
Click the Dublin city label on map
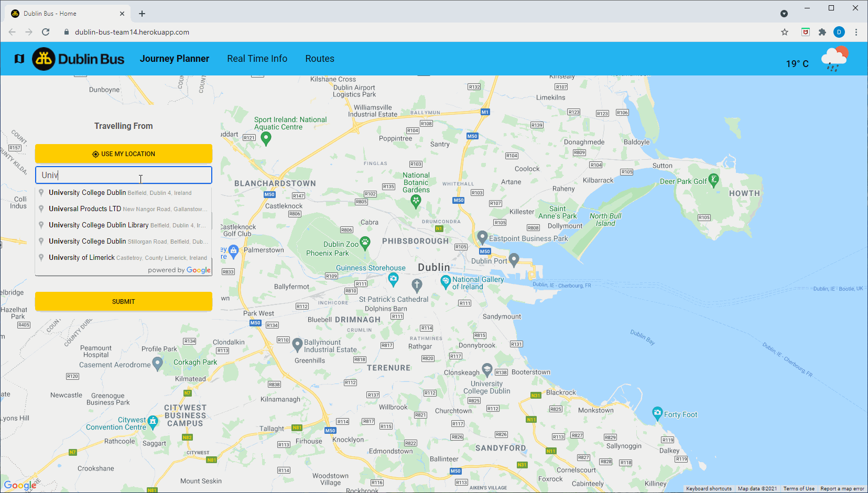click(x=433, y=267)
